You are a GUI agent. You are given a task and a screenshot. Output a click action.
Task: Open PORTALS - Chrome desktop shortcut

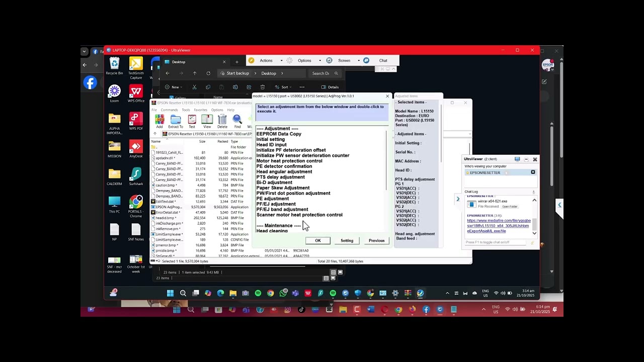click(136, 206)
